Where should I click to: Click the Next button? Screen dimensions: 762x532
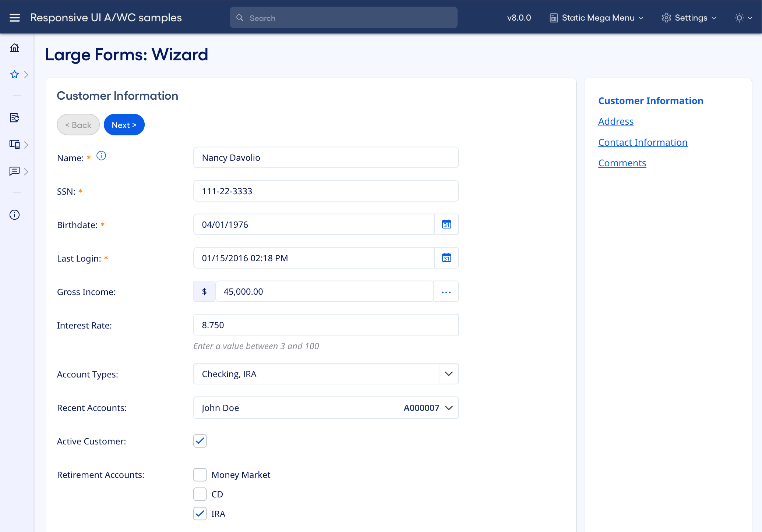point(124,124)
